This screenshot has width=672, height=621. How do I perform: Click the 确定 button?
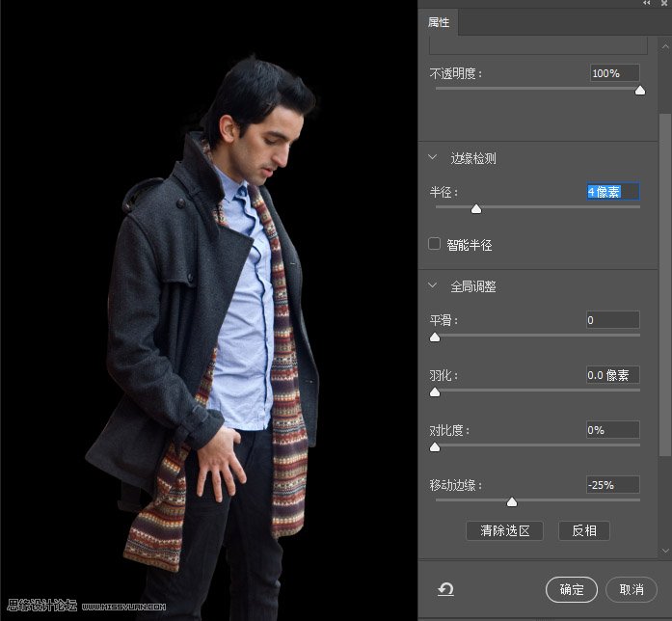[571, 589]
